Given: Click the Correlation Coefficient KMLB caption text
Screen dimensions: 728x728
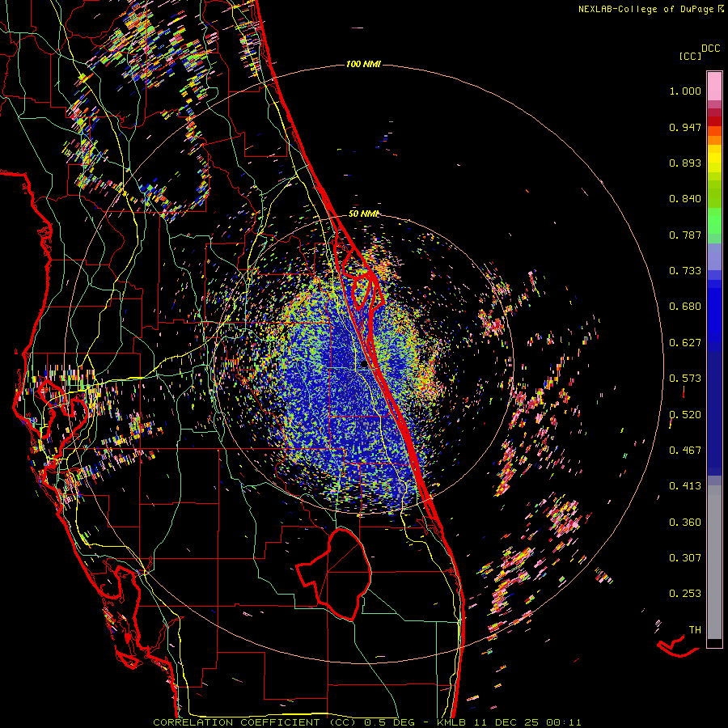Looking at the screenshot, I should point(366,722).
